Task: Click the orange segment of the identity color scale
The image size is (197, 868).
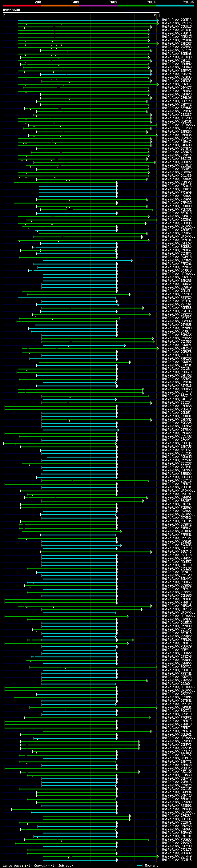Action: [60, 6]
